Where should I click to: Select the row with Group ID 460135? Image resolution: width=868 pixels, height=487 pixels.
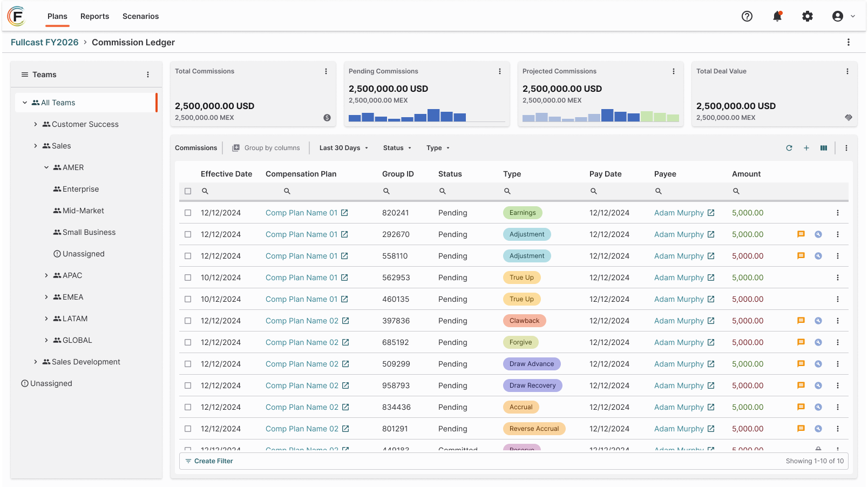pyautogui.click(x=188, y=299)
